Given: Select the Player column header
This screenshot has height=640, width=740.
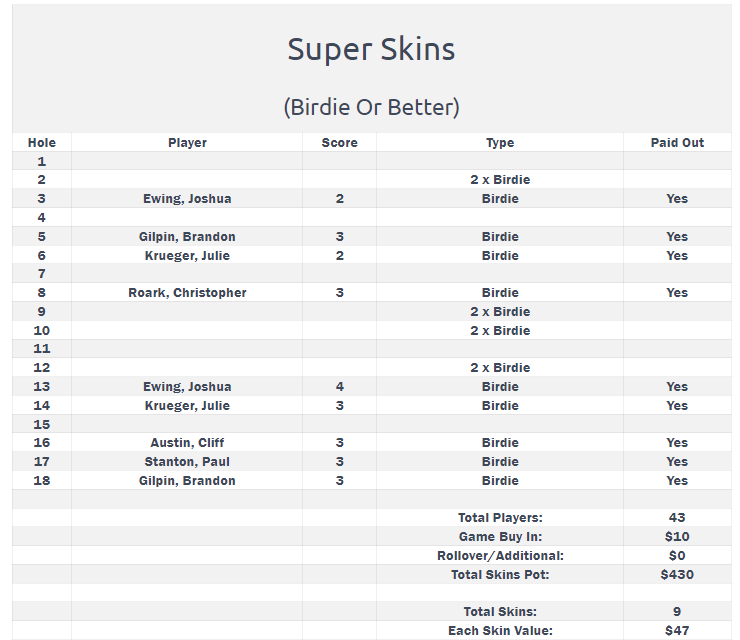Looking at the screenshot, I should (187, 143).
